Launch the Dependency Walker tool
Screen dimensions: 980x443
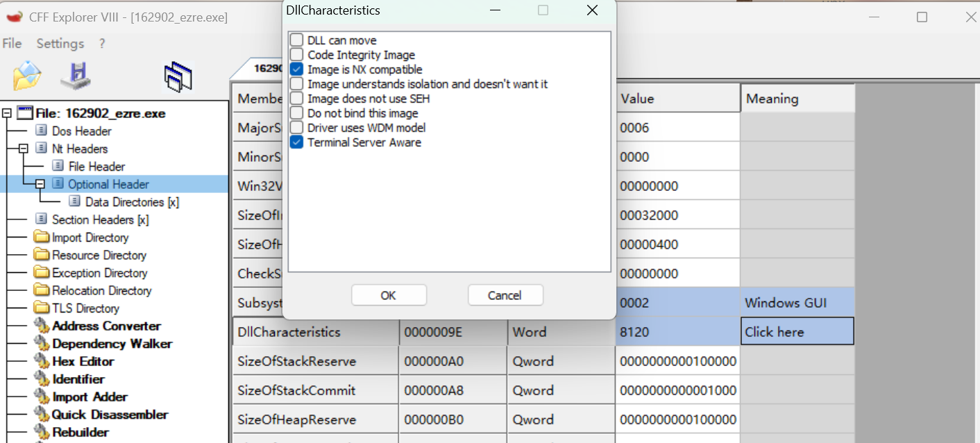pos(112,344)
